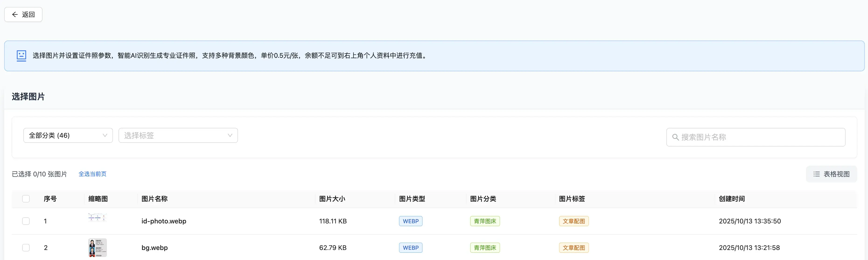The width and height of the screenshot is (868, 260).
Task: Click the back arrow icon
Action: coord(15,14)
